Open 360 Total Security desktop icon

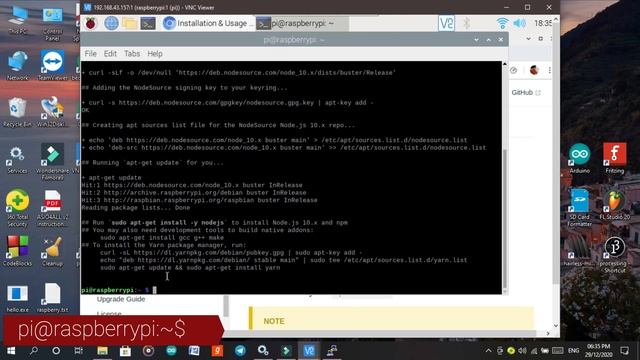pos(17,208)
